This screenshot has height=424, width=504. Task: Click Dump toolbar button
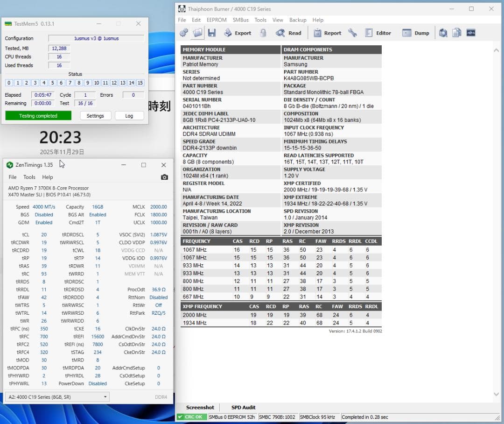coord(416,33)
